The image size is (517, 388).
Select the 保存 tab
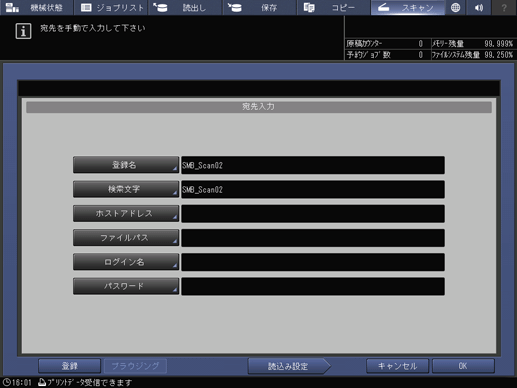[x=259, y=7]
